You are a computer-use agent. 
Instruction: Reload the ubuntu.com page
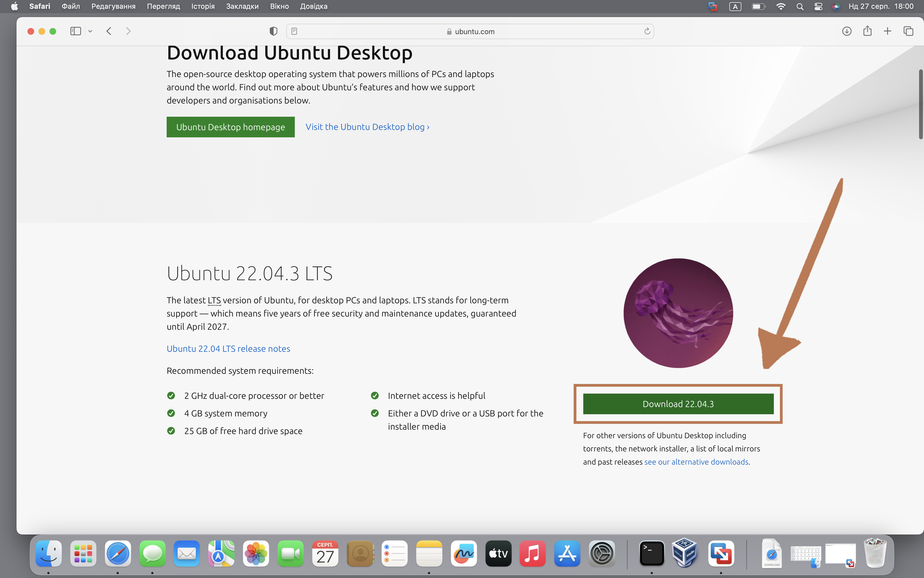pos(647,31)
